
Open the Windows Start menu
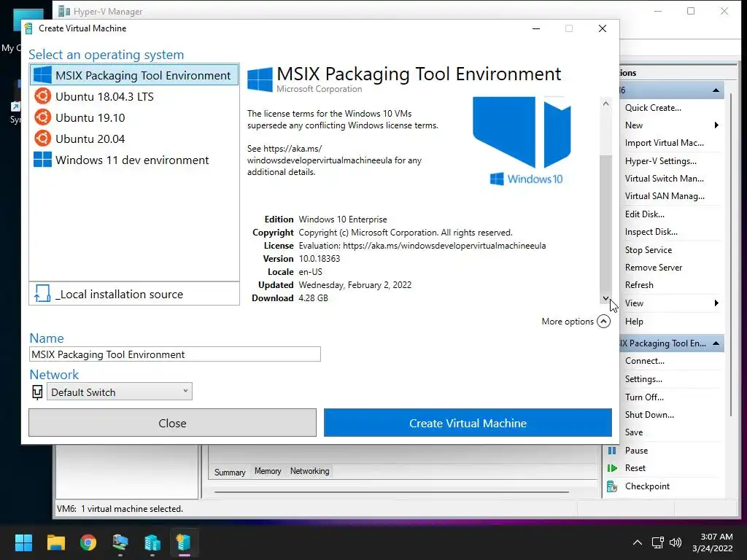click(x=23, y=542)
